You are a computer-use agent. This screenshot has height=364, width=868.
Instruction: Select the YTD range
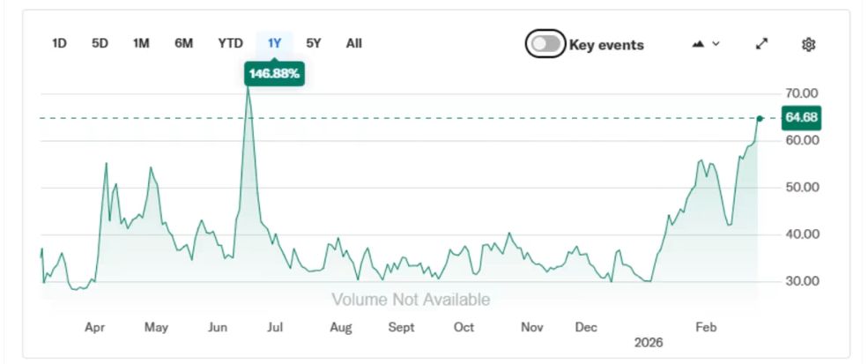pos(231,43)
